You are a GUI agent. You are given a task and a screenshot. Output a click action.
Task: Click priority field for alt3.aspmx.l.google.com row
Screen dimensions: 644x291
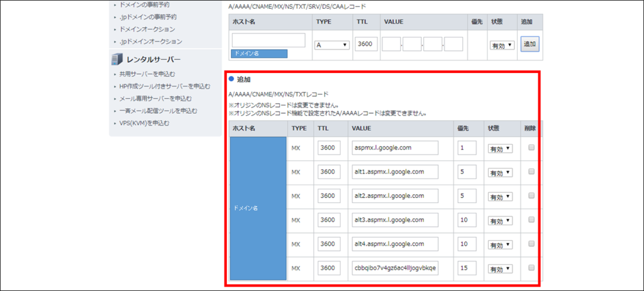[x=467, y=220]
